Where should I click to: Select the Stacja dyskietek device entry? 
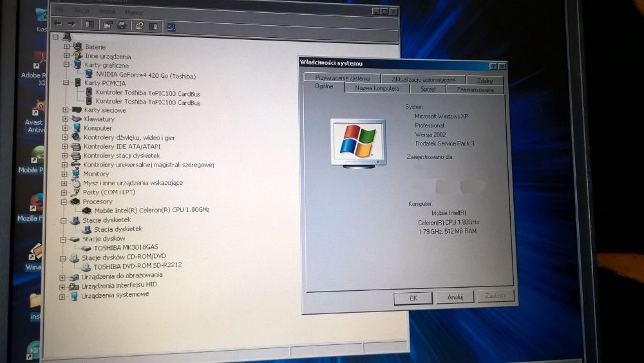pyautogui.click(x=118, y=229)
